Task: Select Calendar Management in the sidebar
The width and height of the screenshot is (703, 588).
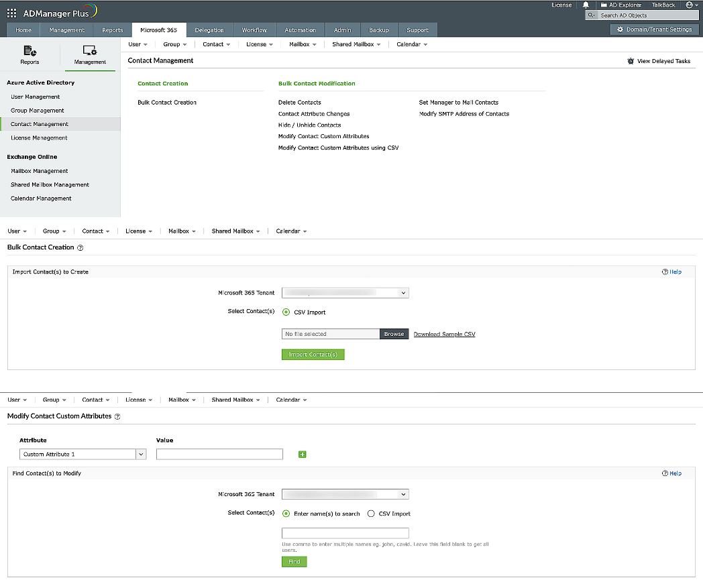Action: point(41,198)
